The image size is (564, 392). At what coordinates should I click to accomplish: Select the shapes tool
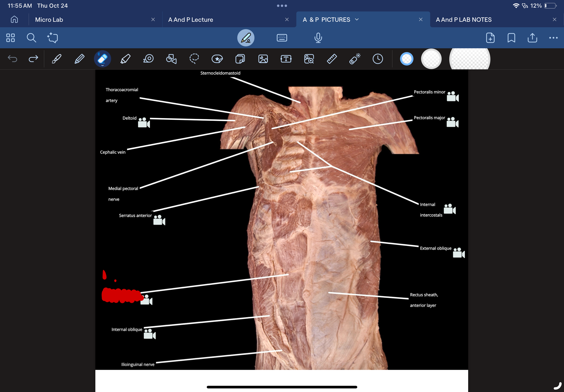coord(171,59)
